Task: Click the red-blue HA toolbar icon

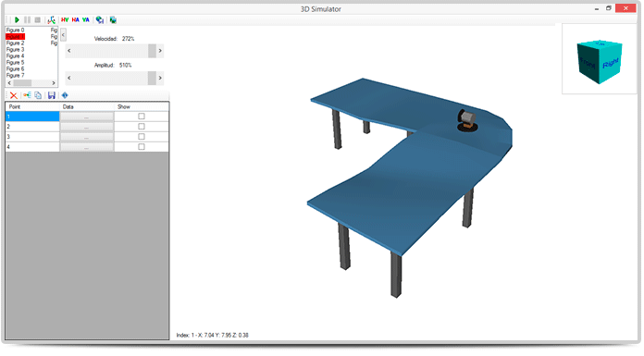Action: (75, 19)
